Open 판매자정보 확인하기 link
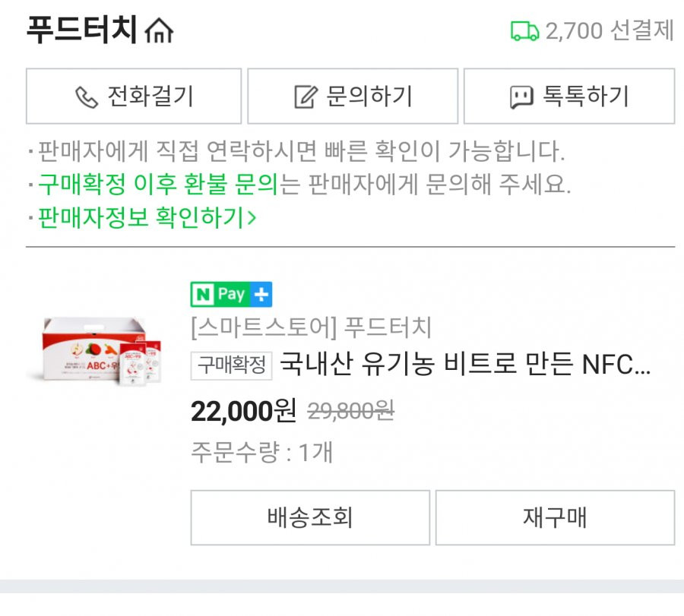This screenshot has height=616, width=684. (x=147, y=217)
